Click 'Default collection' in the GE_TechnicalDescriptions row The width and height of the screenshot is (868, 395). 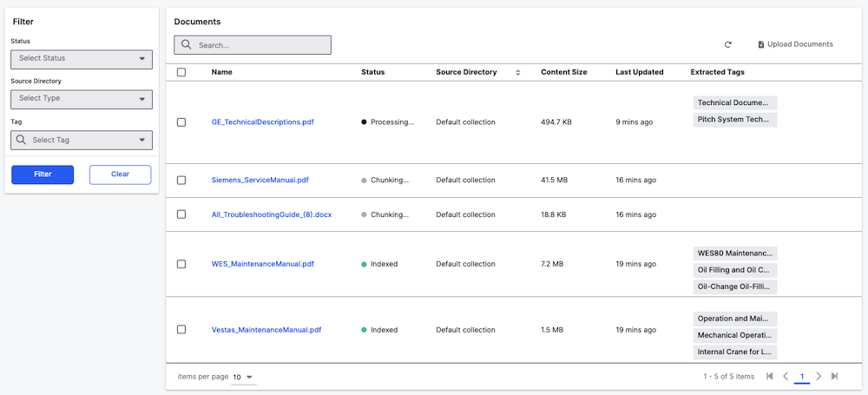[x=465, y=122]
